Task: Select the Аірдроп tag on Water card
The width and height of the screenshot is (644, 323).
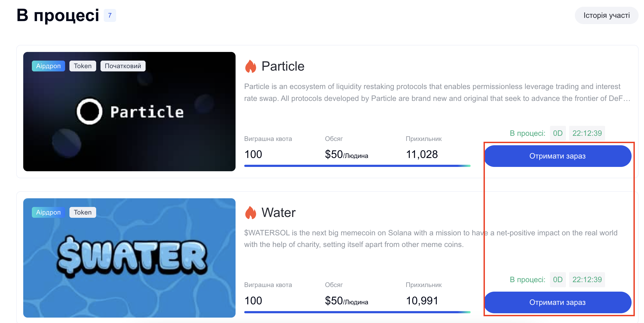Action: coord(48,212)
